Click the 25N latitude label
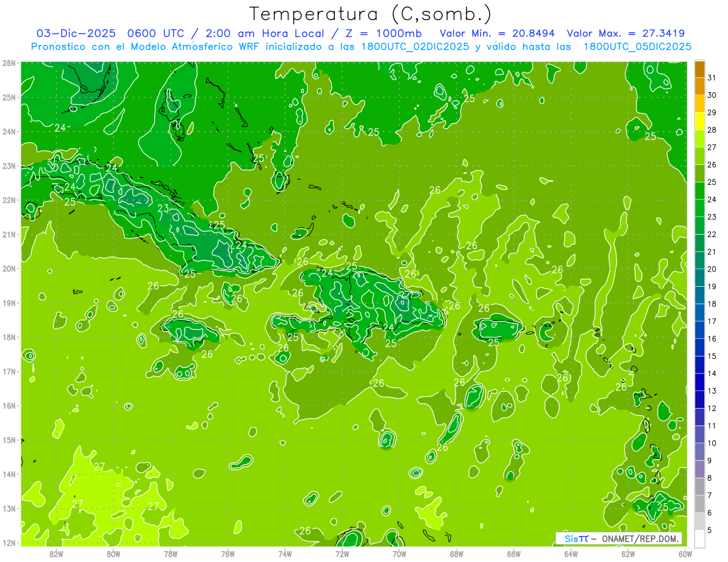Screen dimensions: 728x562 pos(9,97)
